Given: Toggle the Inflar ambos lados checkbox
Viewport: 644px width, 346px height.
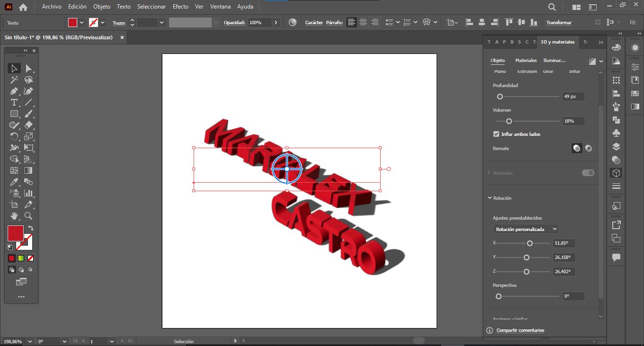Looking at the screenshot, I should click(496, 134).
